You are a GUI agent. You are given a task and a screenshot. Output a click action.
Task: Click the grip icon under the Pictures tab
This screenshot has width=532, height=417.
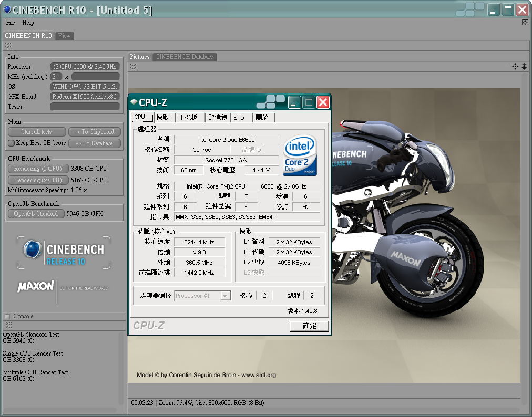[x=134, y=67]
